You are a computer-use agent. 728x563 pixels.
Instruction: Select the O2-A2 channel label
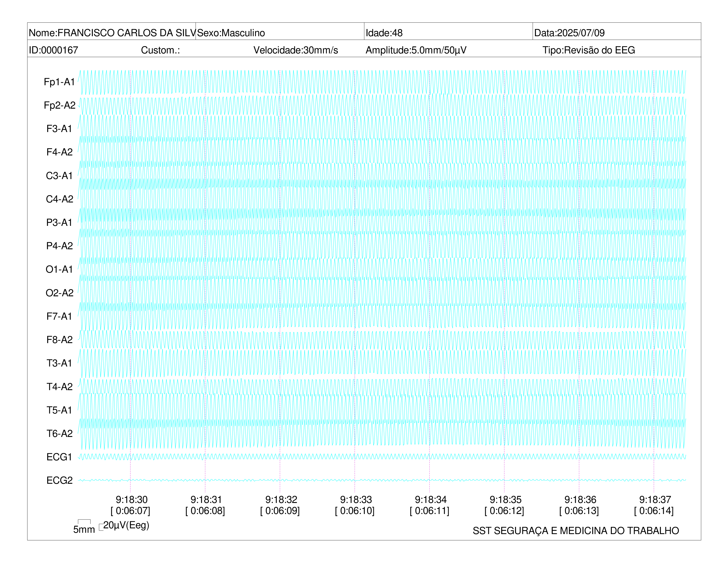[60, 293]
